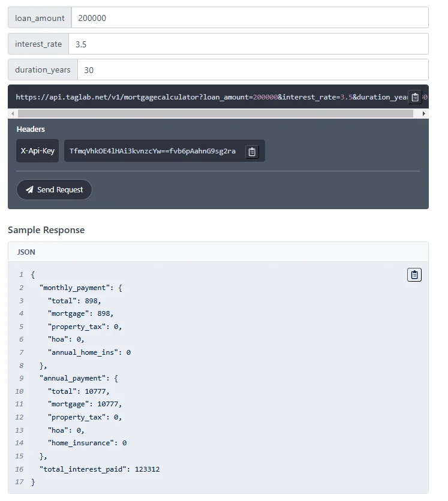The image size is (448, 501).
Task: Click the "mortgage": 10777 line
Action: point(85,404)
